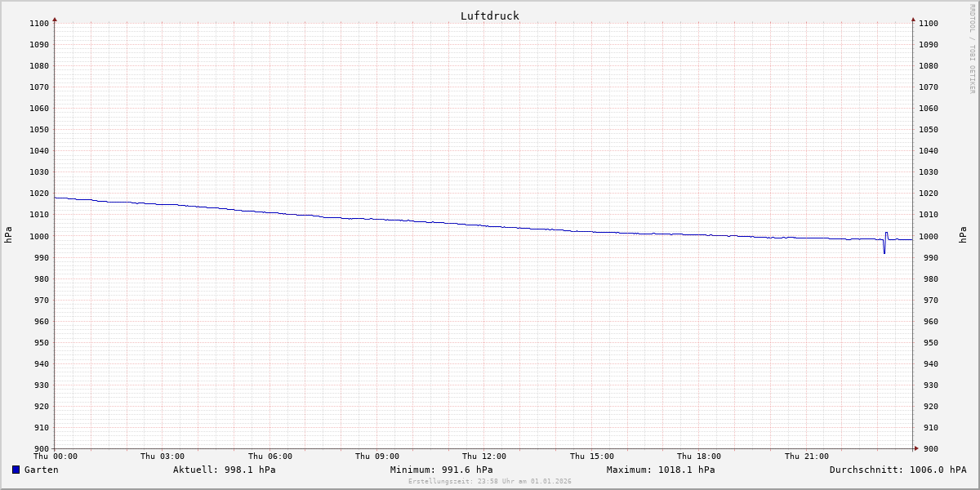Click the Thu 00:00 time axis label

(56, 457)
